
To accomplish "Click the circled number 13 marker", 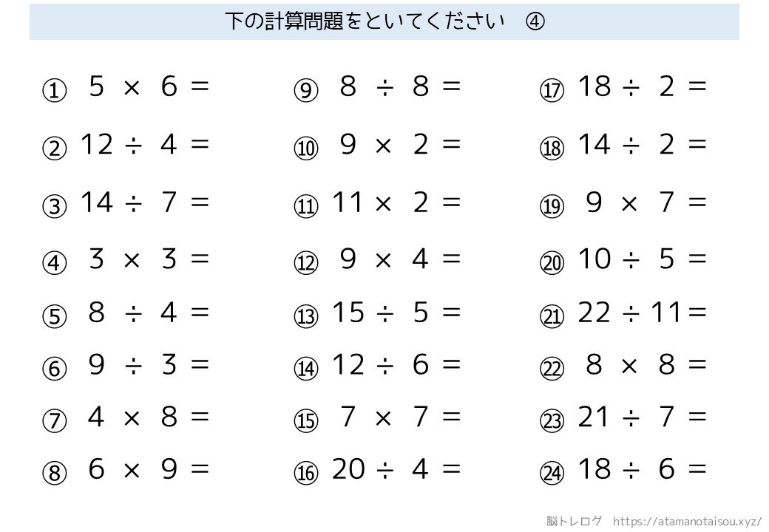I will pyautogui.click(x=306, y=316).
